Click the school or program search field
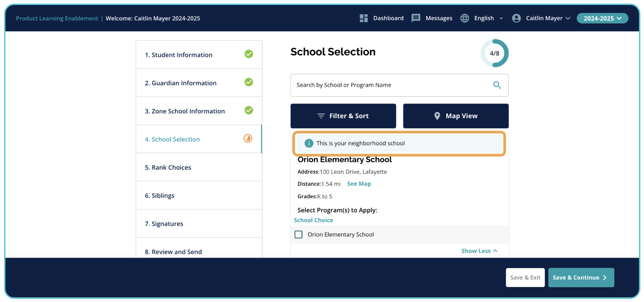644x302 pixels. click(390, 85)
